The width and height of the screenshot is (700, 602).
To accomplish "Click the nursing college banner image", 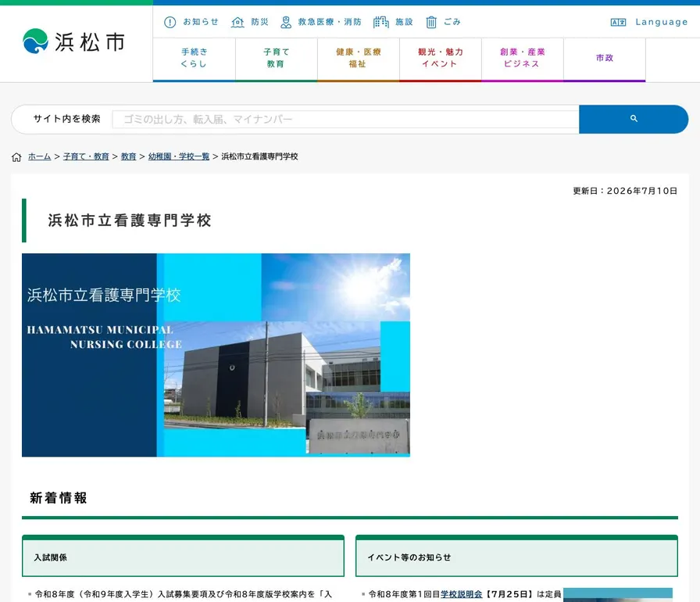I will tap(216, 355).
